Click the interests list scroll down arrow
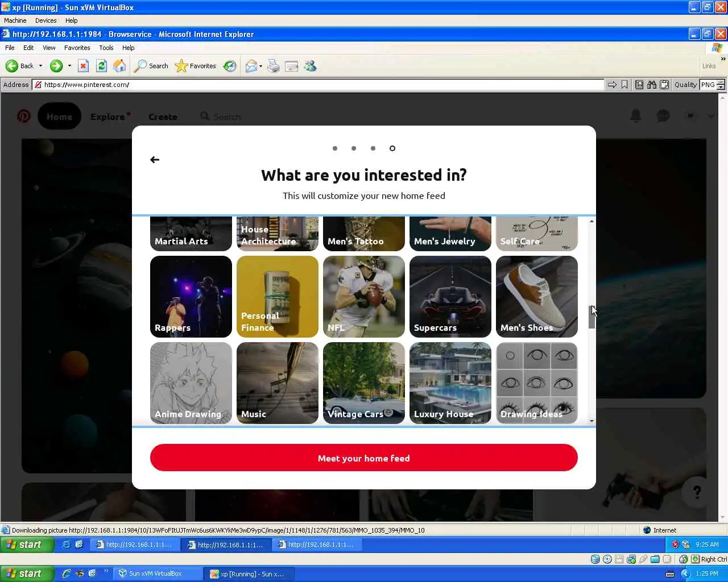The width and height of the screenshot is (728, 582). [x=591, y=421]
